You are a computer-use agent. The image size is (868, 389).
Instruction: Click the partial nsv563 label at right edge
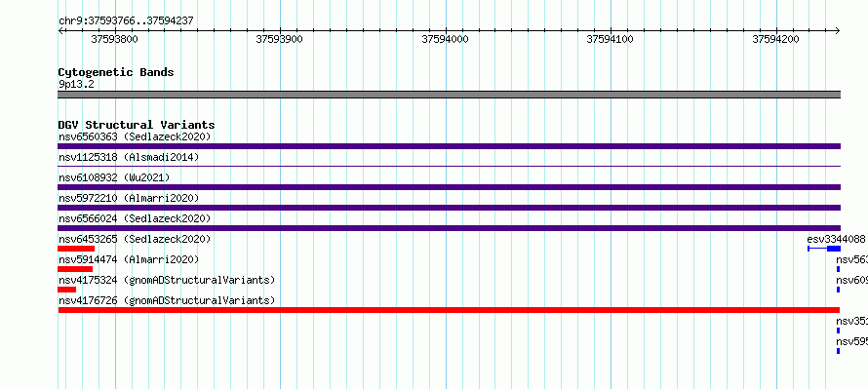tap(852, 259)
